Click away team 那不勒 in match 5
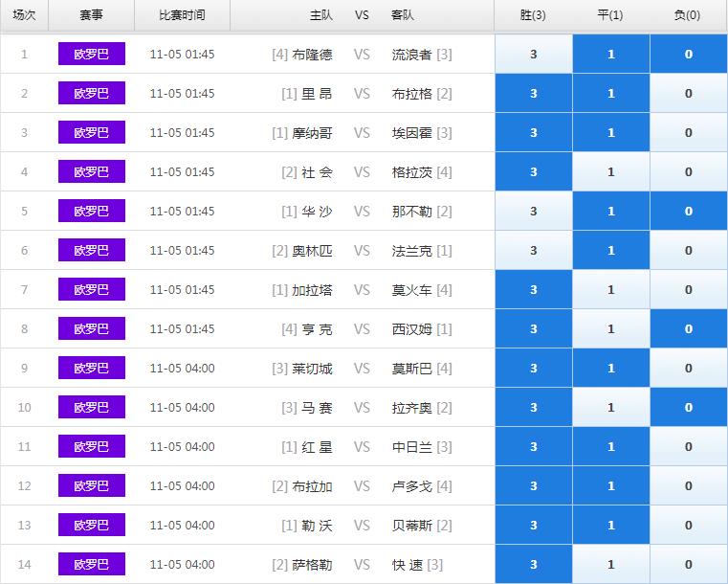Screen dimensions: 728x584 point(411,212)
